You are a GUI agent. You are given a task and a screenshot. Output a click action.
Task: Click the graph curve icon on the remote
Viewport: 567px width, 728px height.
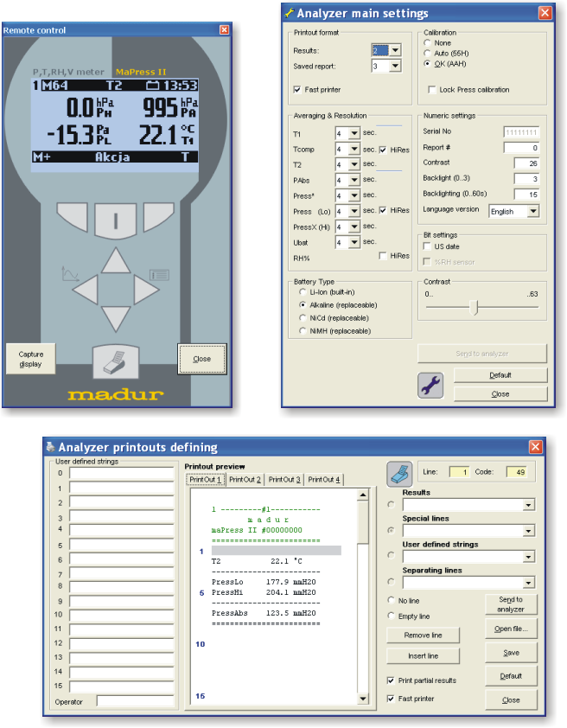click(x=70, y=274)
